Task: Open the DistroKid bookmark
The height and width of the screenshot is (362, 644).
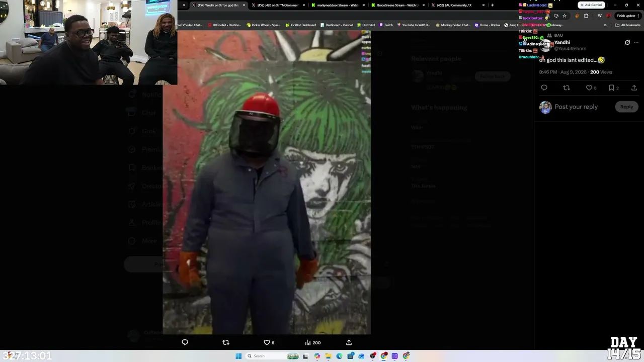Action: pyautogui.click(x=366, y=25)
